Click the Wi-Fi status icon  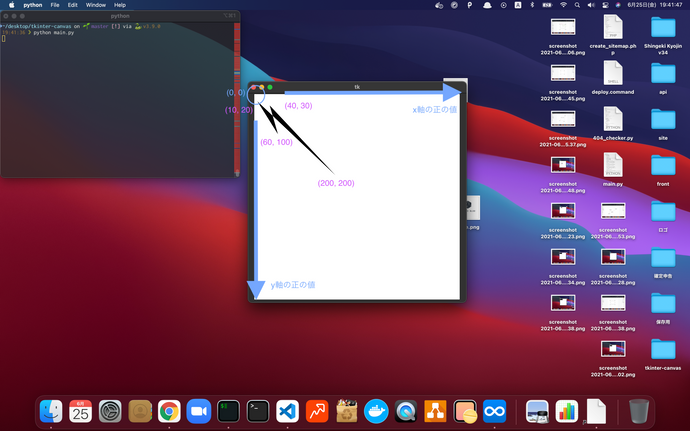(x=563, y=5)
